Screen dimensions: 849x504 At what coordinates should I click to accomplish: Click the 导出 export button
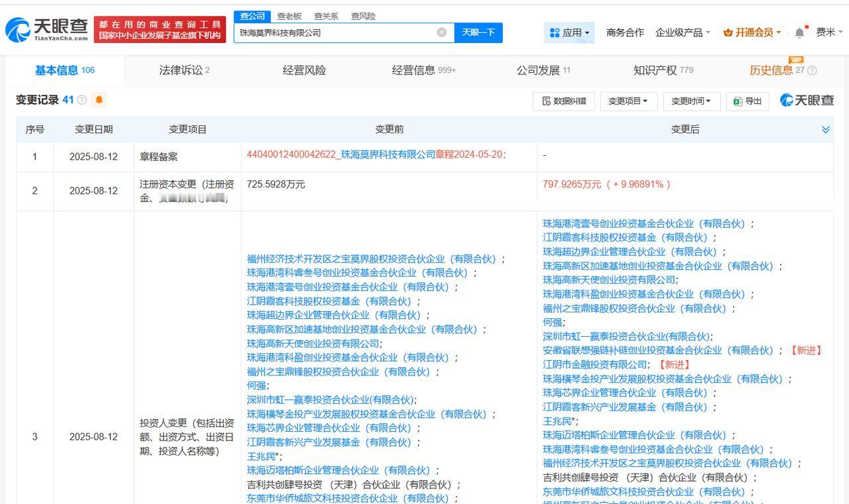(748, 101)
